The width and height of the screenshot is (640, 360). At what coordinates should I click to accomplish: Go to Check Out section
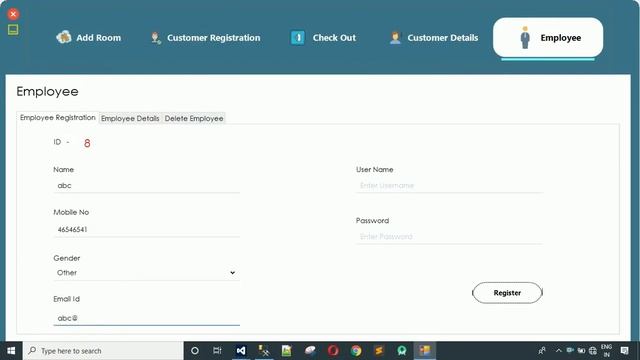click(323, 38)
